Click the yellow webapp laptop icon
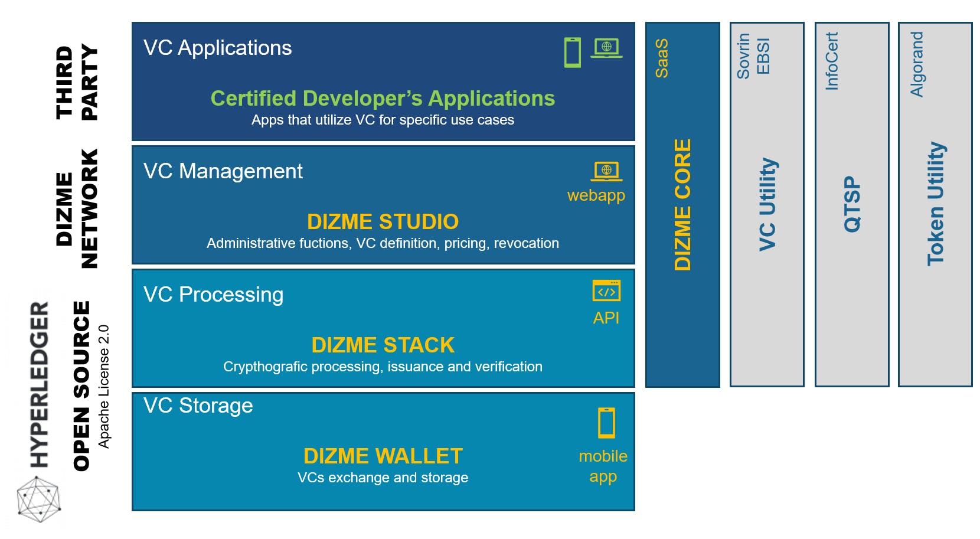 (606, 171)
